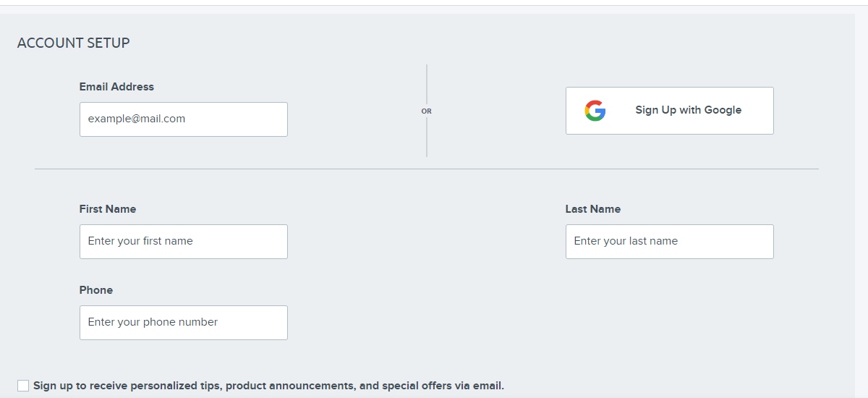This screenshot has height=398, width=868.
Task: Click the 'OR' divider text
Action: 427,111
